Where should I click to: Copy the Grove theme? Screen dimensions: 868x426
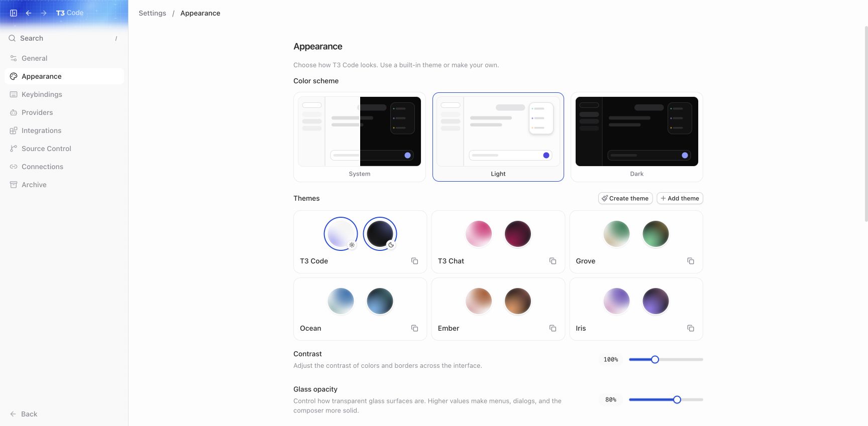(x=691, y=261)
